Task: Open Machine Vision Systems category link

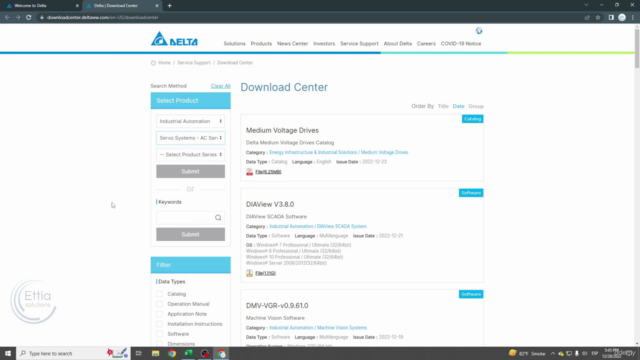Action: click(318, 328)
